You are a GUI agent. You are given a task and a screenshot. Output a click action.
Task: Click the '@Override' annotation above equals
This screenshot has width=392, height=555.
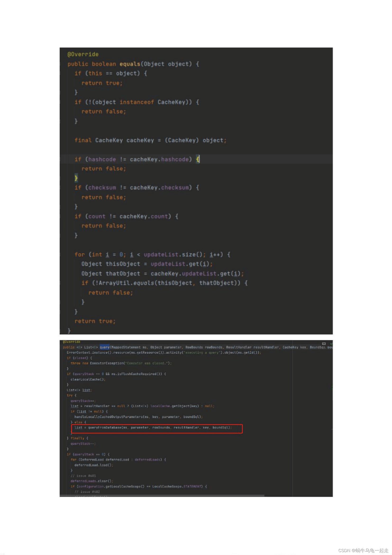pos(83,54)
